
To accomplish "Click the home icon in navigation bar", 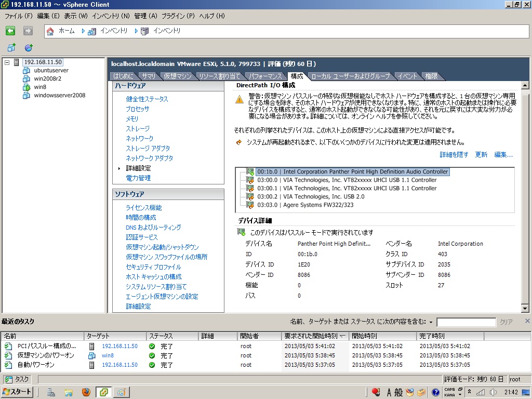I will 50,31.
